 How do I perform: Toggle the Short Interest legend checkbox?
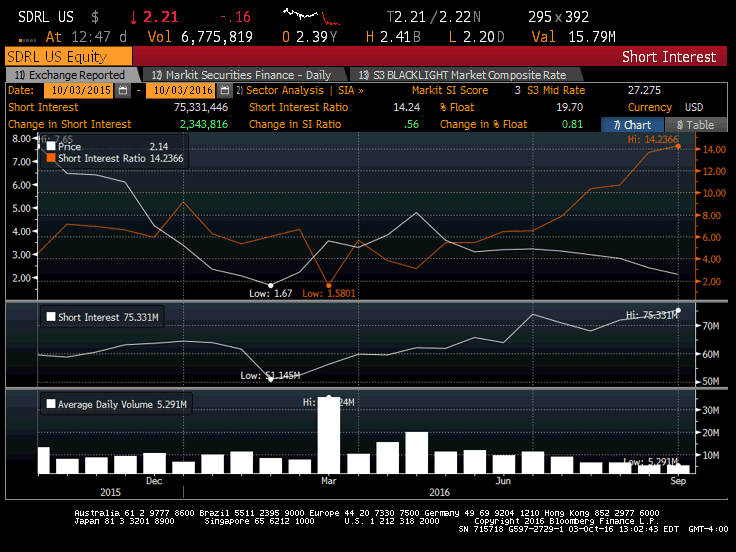(51, 317)
